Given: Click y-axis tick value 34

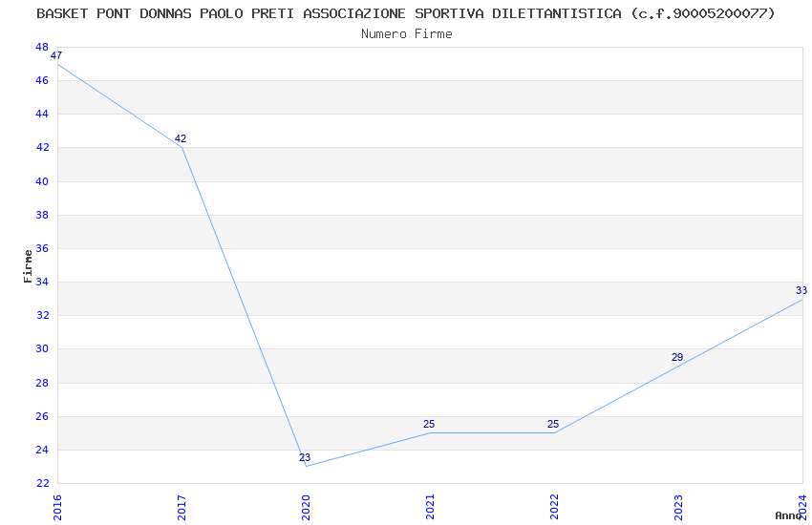Looking at the screenshot, I should [x=42, y=282].
